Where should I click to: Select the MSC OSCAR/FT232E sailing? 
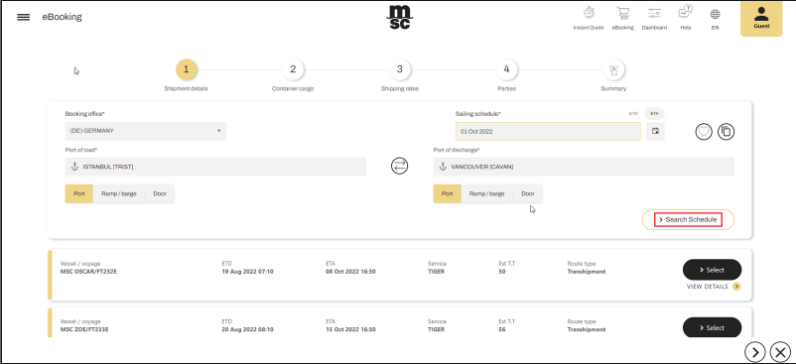tap(712, 270)
